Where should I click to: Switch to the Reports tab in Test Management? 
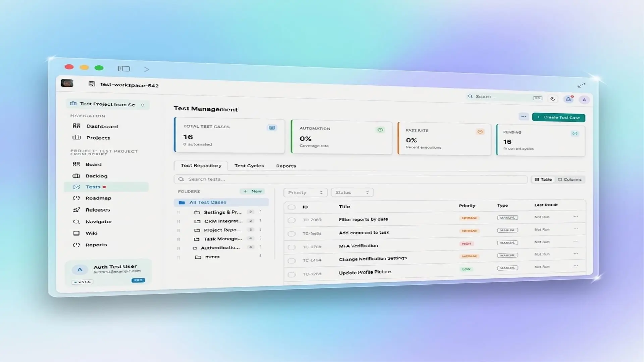click(286, 166)
